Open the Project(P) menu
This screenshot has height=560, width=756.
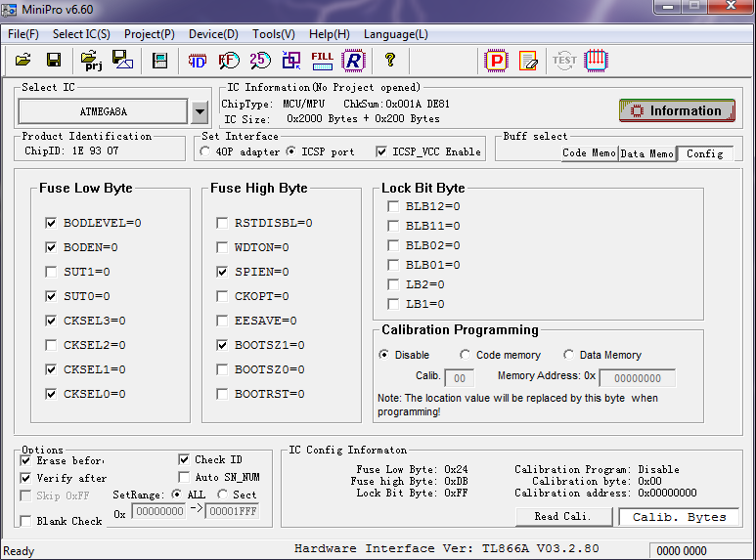(150, 34)
